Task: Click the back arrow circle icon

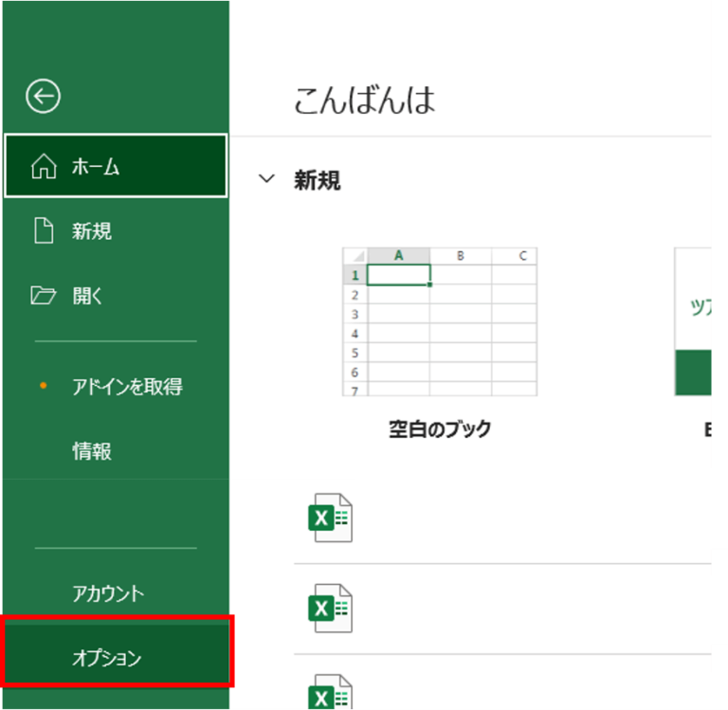Action: click(43, 97)
